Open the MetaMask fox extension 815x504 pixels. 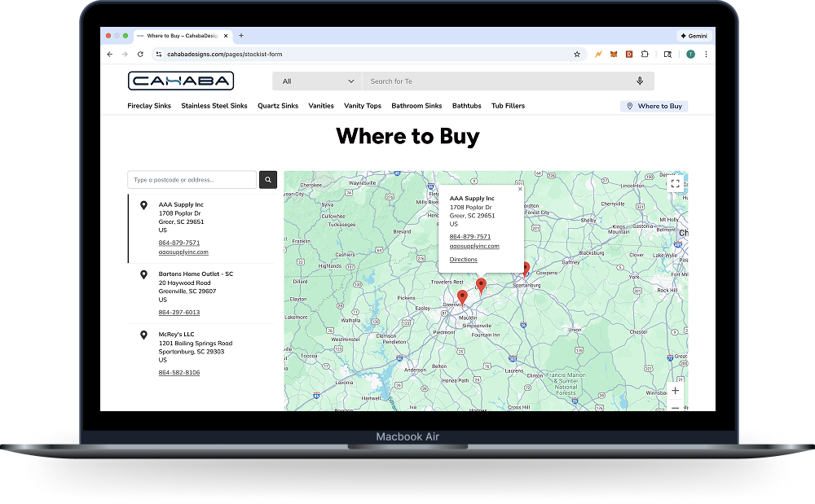point(613,55)
